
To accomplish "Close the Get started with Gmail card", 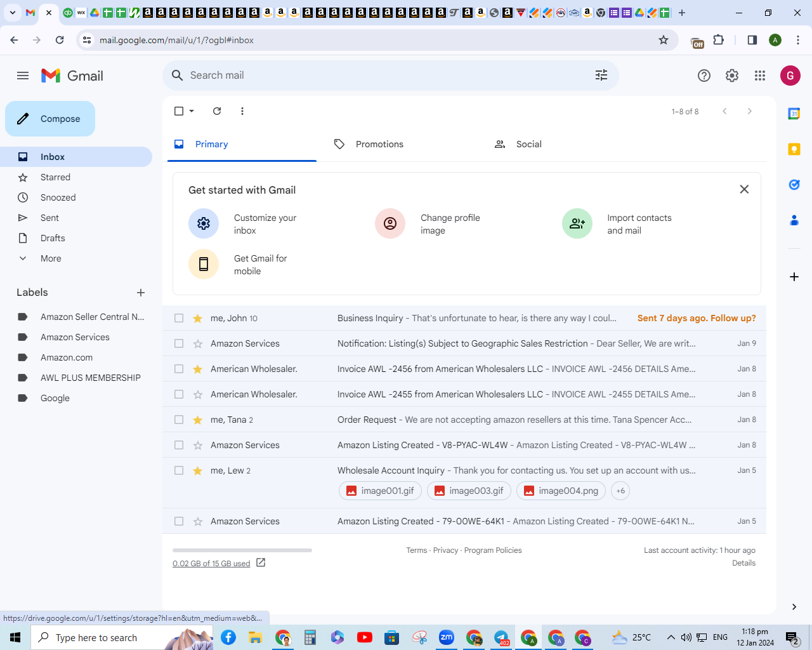I will coord(745,189).
